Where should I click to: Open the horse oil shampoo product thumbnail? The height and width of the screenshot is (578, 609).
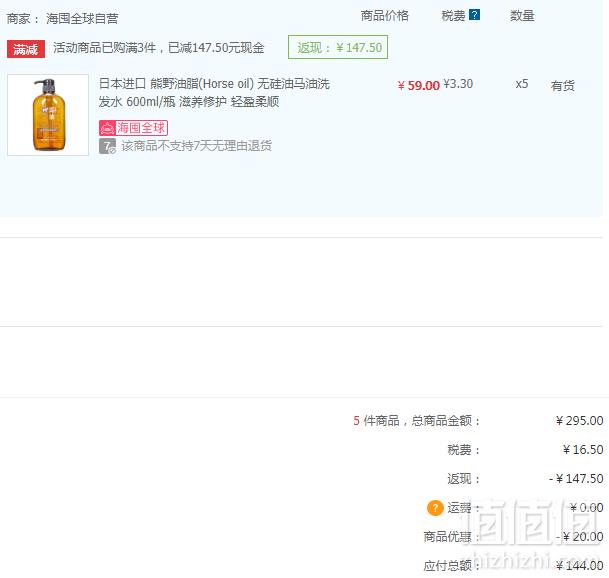(x=48, y=115)
